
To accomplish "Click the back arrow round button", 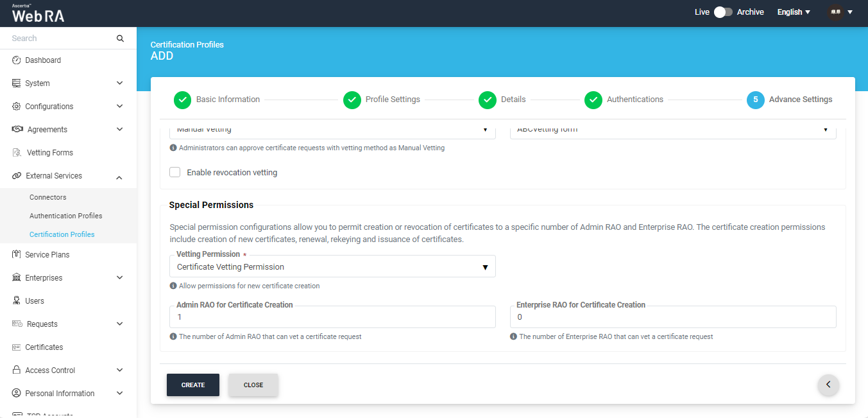I will click(828, 385).
